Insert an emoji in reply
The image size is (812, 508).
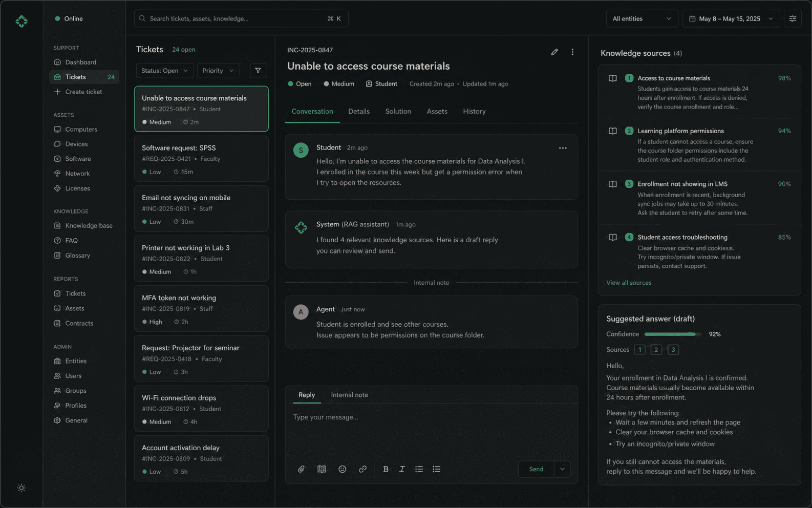point(342,469)
